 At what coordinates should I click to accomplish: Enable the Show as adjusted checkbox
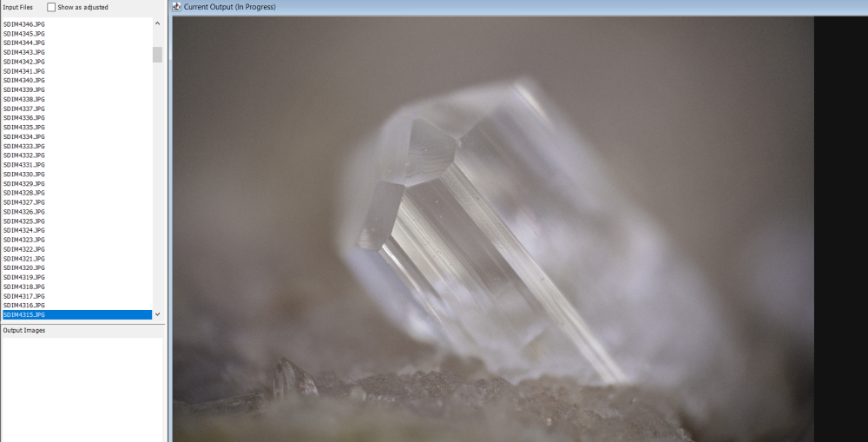[x=52, y=7]
